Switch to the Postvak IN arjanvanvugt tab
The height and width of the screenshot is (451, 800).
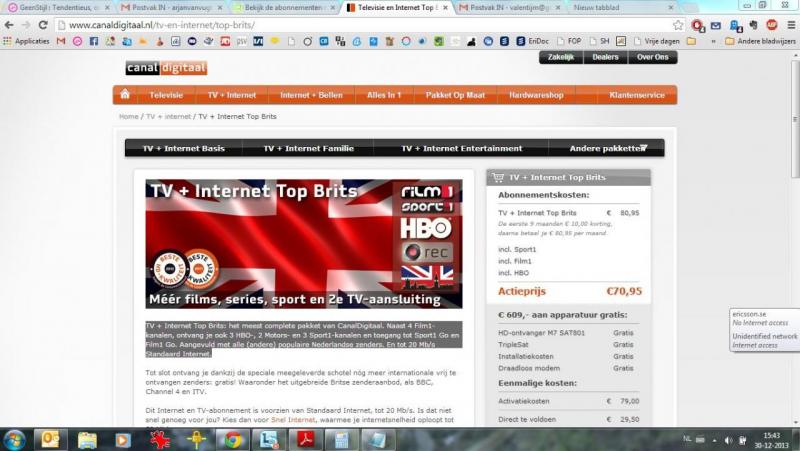(171, 8)
